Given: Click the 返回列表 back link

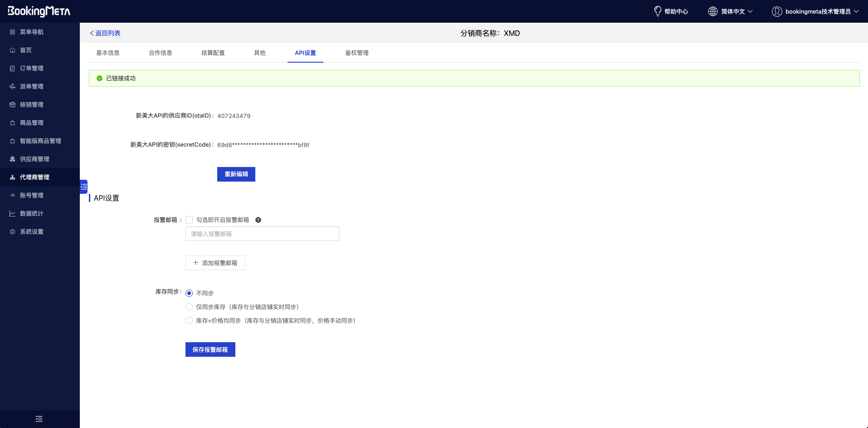Looking at the screenshot, I should point(105,33).
